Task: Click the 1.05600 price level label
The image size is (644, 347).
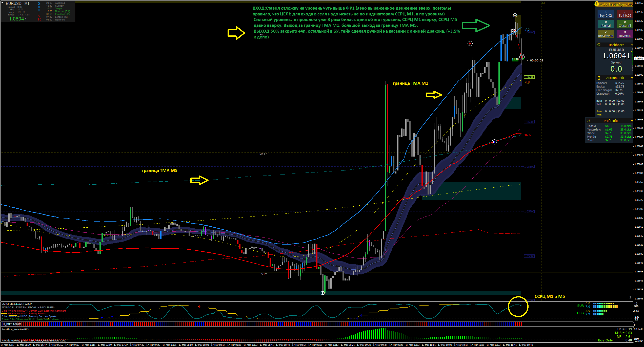Action: pyautogui.click(x=529, y=256)
